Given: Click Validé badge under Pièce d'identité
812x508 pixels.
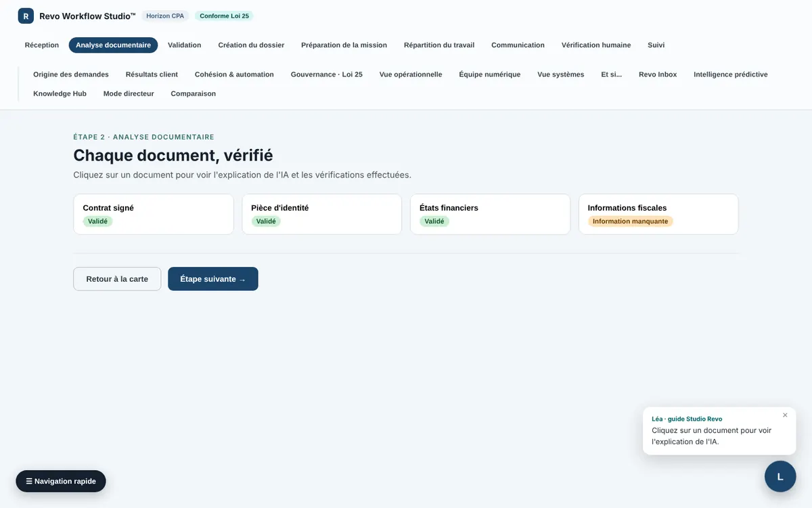Looking at the screenshot, I should [x=266, y=221].
